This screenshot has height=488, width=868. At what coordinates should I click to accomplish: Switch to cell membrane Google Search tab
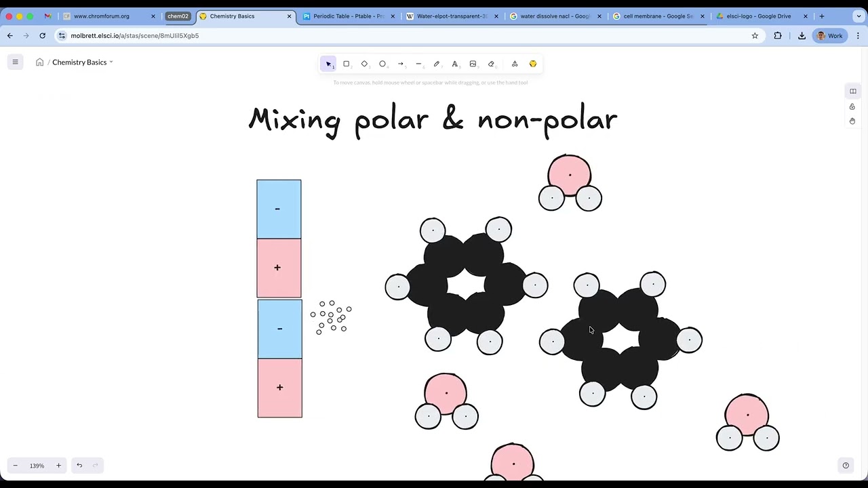658,16
